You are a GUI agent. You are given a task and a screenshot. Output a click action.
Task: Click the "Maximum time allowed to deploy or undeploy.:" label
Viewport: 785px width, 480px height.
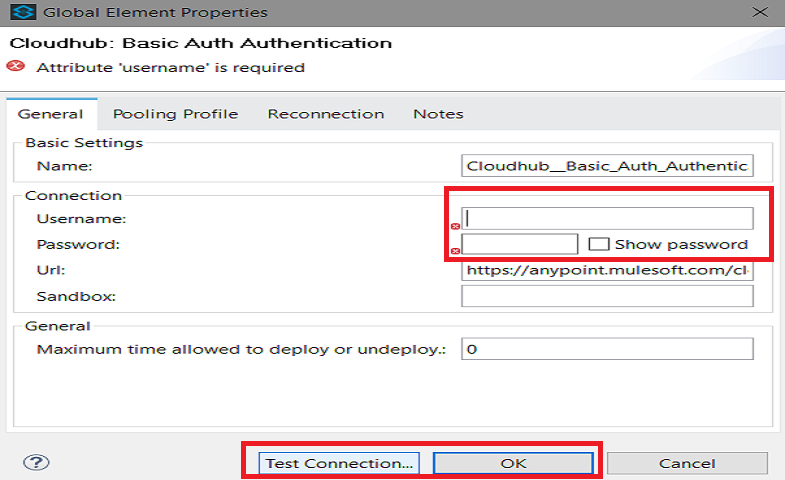pos(241,349)
